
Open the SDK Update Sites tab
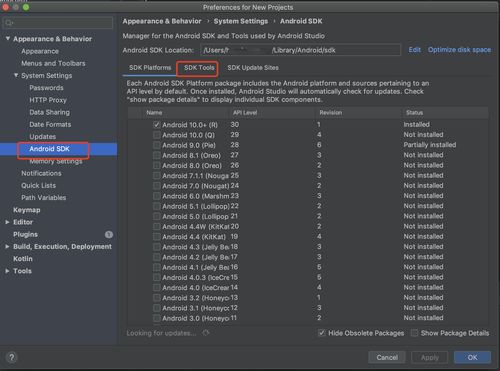(253, 68)
